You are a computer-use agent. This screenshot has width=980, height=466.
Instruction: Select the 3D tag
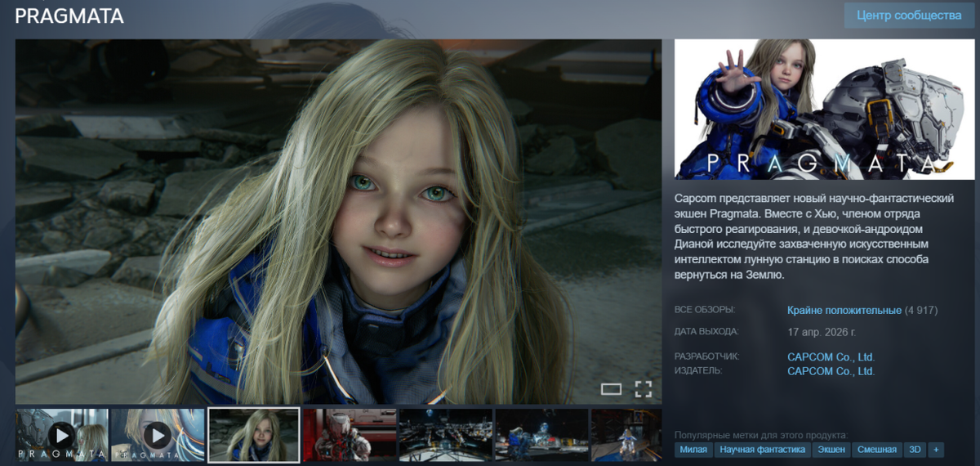(x=915, y=450)
